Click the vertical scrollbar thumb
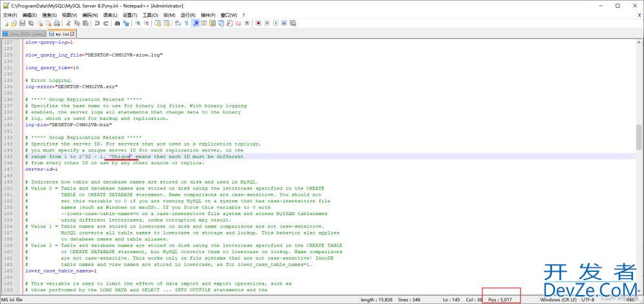 point(639,137)
